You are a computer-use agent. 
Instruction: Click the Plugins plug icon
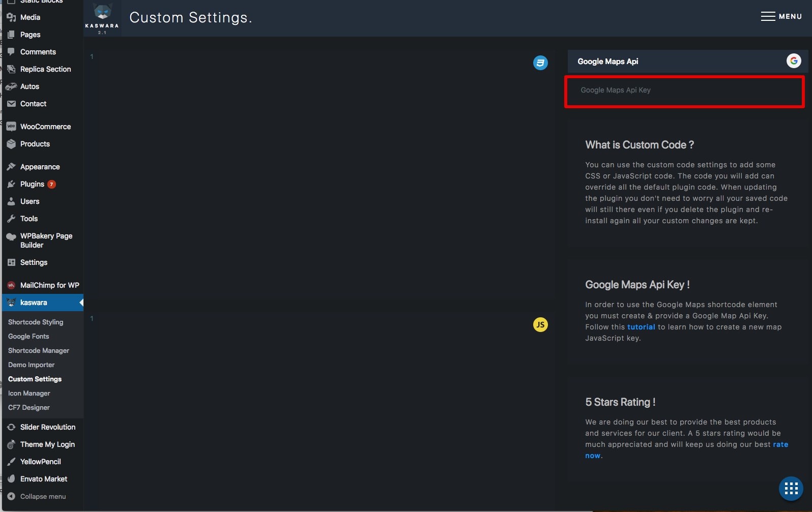11,184
